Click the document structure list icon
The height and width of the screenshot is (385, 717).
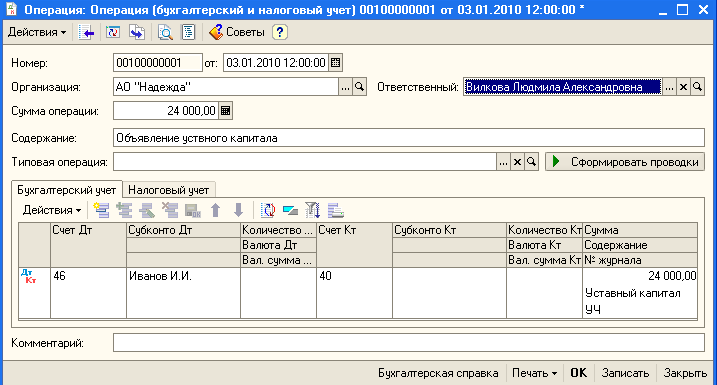click(x=188, y=32)
